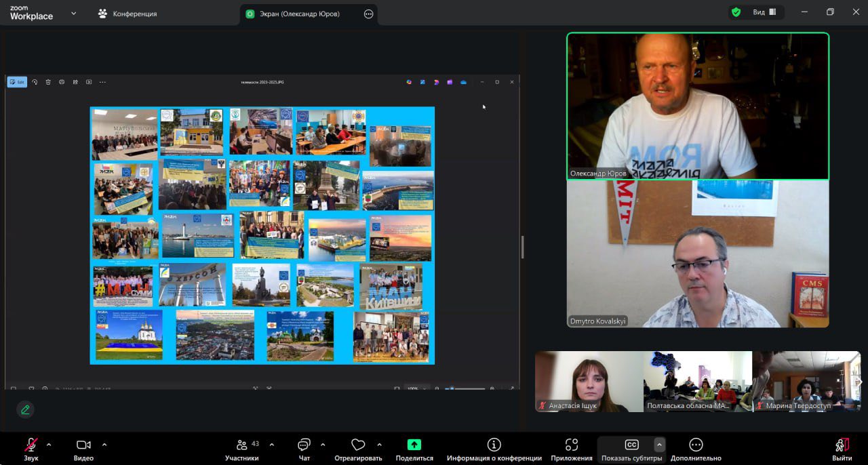
Task: Select Полтавська обласна МА video thumbnail
Action: (x=697, y=381)
